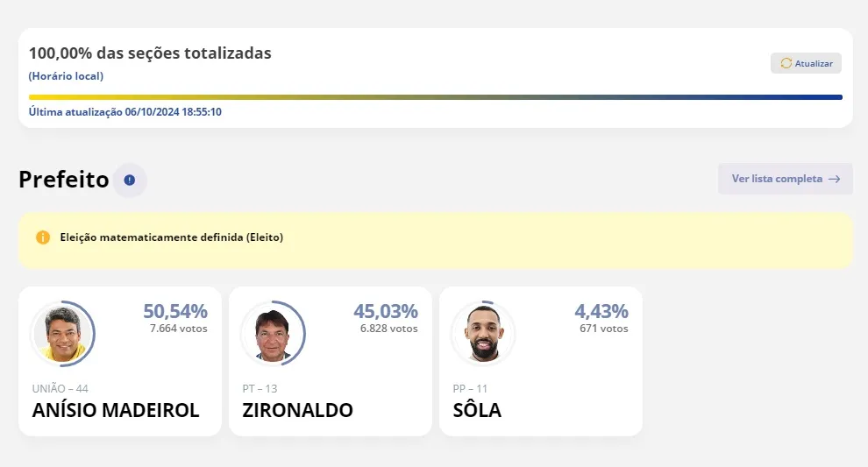This screenshot has width=868, height=467.
Task: Open Ver lista completa link
Action: 786,179
